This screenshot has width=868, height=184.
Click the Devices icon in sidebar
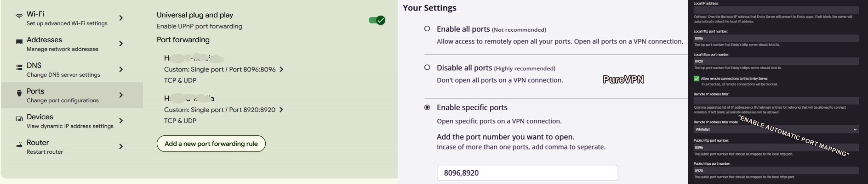point(19,119)
